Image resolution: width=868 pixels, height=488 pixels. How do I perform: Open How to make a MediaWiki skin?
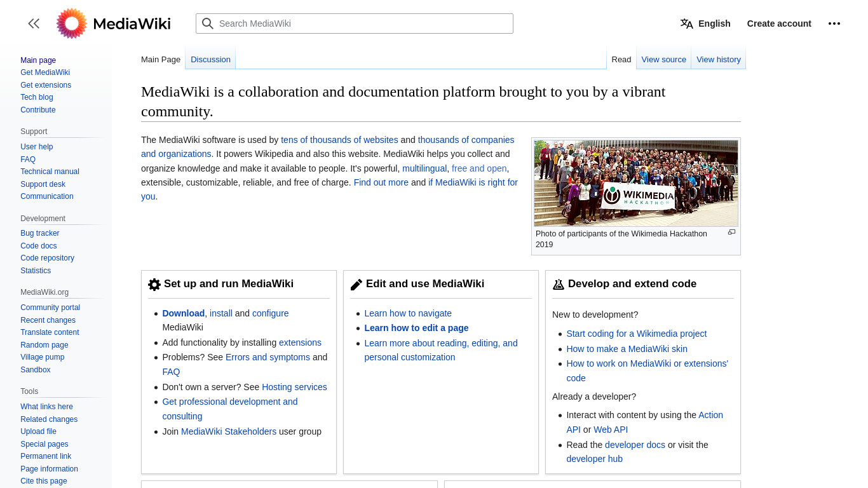point(627,349)
